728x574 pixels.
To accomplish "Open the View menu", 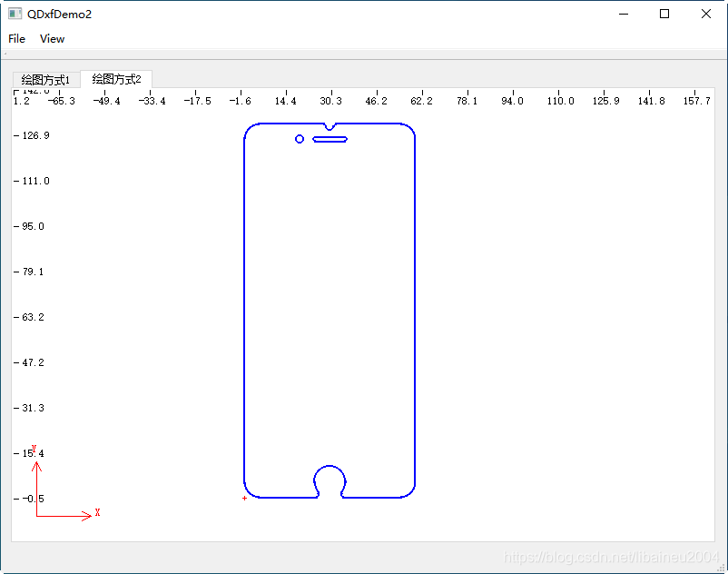I will pos(52,38).
